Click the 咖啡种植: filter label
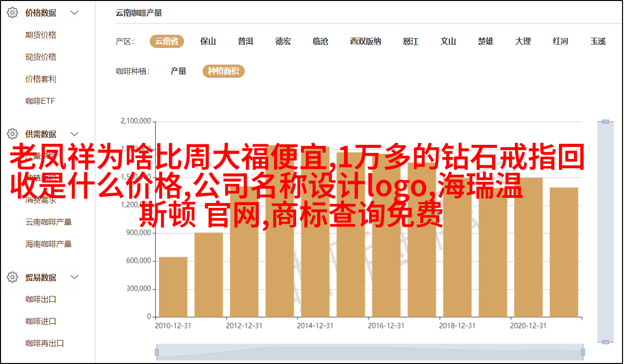 point(133,71)
